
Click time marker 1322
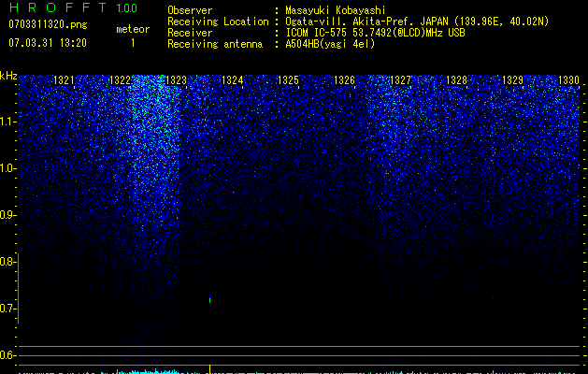(120, 79)
